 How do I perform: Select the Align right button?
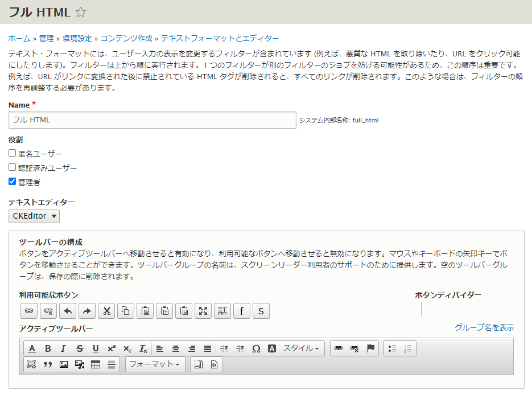coord(192,348)
